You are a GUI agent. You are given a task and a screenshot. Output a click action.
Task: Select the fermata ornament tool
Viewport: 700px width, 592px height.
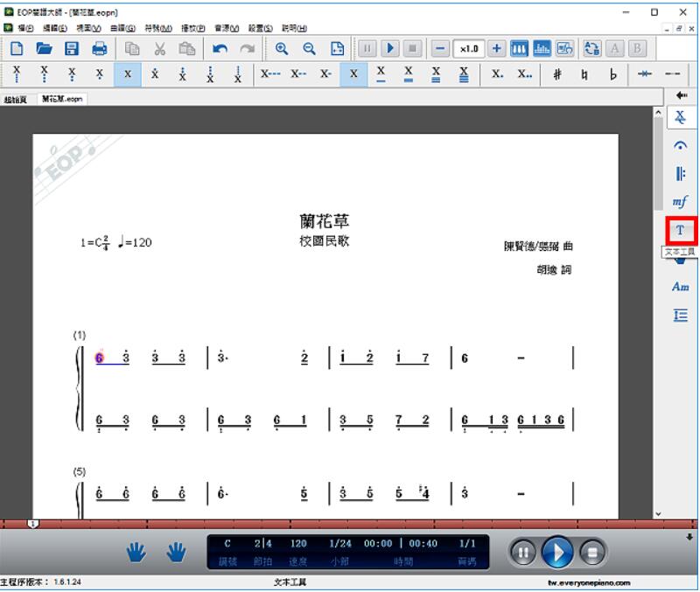[x=680, y=145]
